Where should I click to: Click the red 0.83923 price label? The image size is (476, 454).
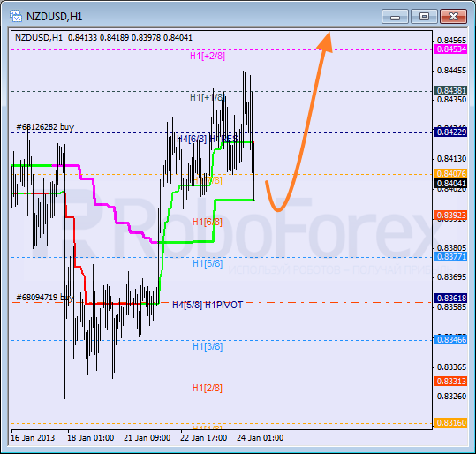pos(450,215)
